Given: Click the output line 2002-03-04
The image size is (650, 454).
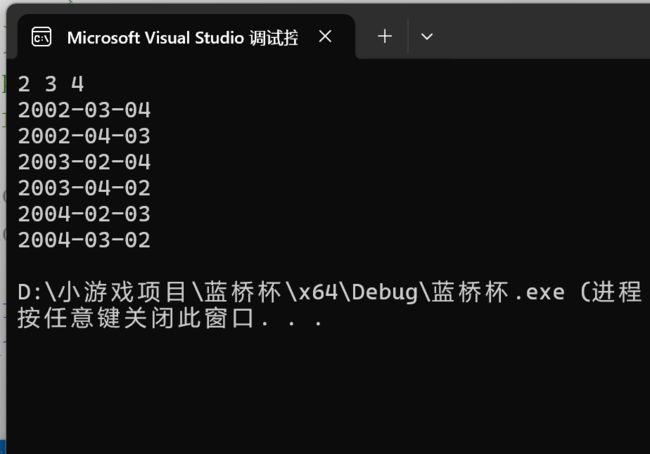Looking at the screenshot, I should point(84,110).
